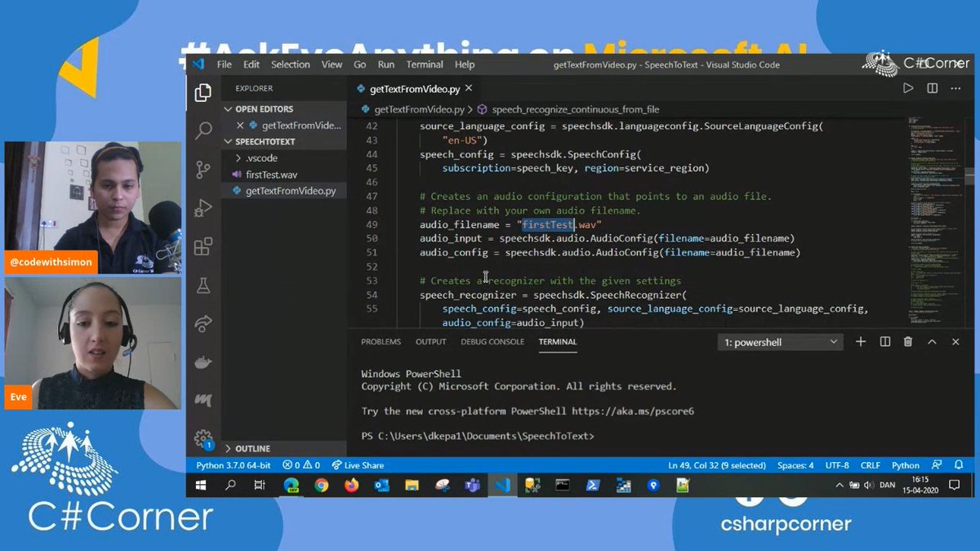980x551 pixels.
Task: Open the Terminal menu
Action: [x=425, y=64]
